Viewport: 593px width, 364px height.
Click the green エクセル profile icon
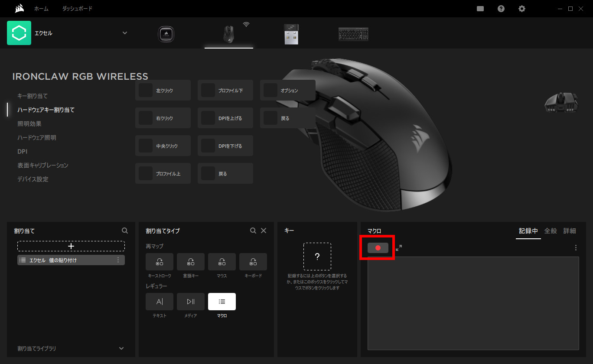click(x=19, y=33)
